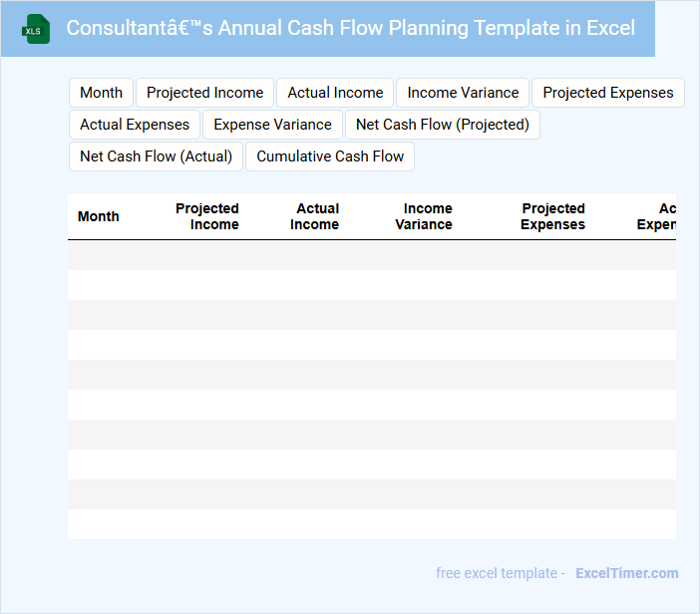Viewport: 700px width, 614px height.
Task: Click the Projected Income column header
Action: point(207,216)
